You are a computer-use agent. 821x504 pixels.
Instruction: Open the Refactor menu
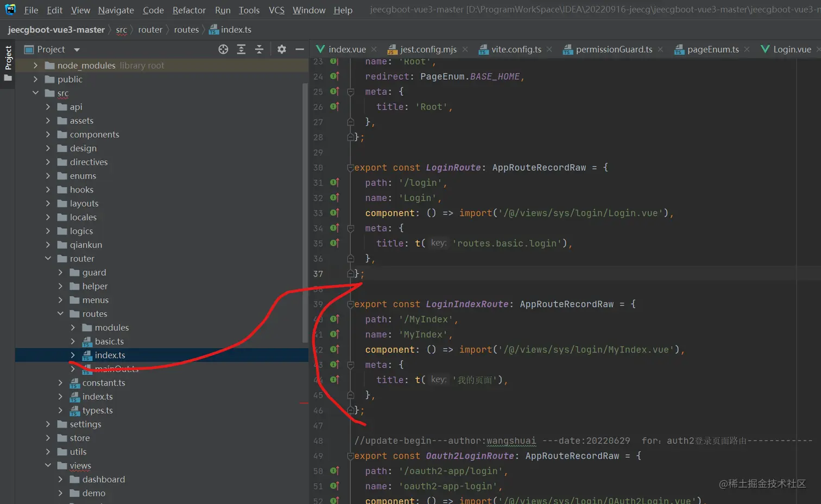pyautogui.click(x=189, y=10)
